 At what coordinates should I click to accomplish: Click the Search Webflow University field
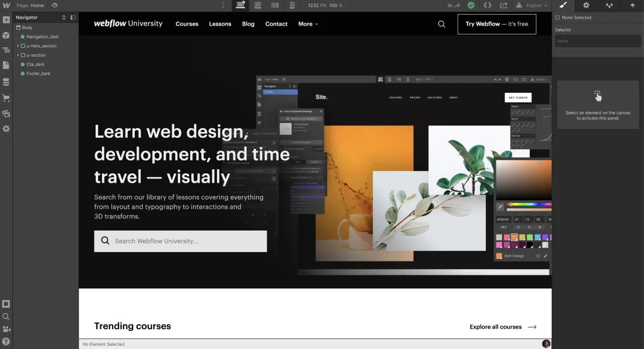pyautogui.click(x=180, y=241)
